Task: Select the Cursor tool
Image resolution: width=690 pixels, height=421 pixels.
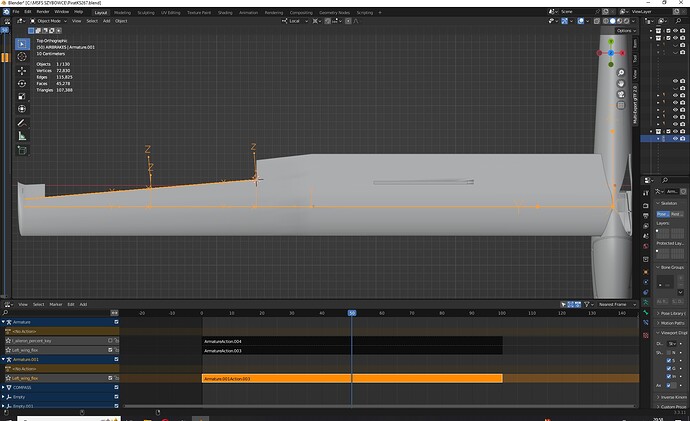Action: point(22,57)
